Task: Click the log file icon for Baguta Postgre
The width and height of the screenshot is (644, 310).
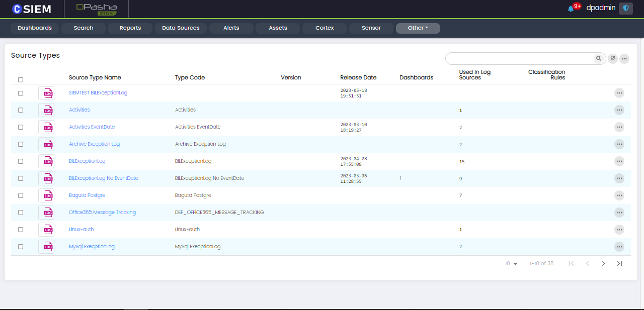Action: click(x=46, y=195)
